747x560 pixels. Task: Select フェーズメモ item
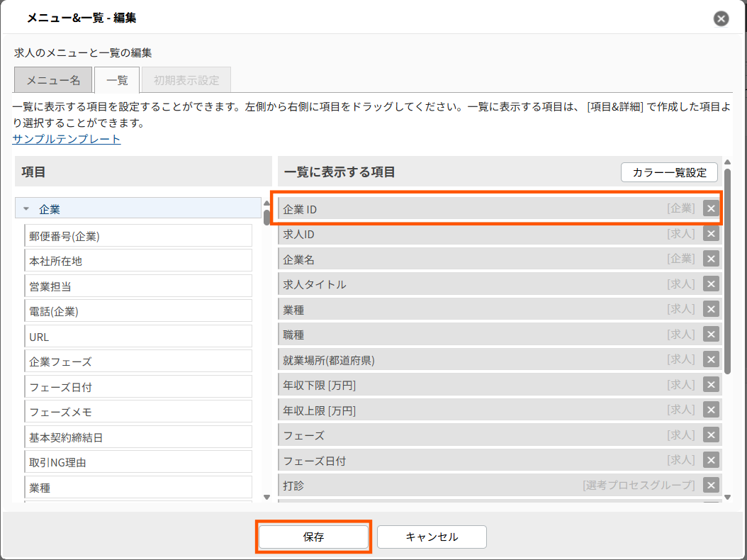[x=138, y=412]
